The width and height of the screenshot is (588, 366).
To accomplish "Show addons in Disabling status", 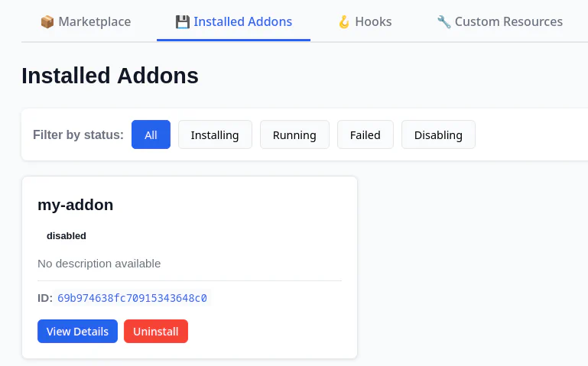I will [438, 134].
